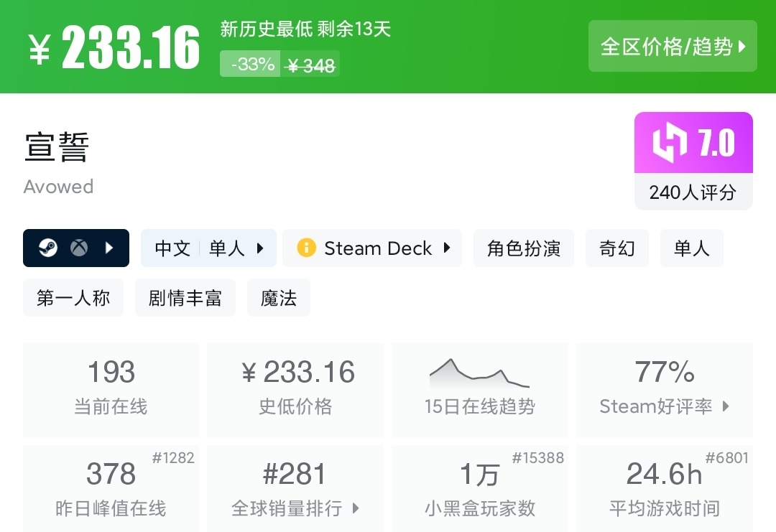Select the 剧情丰富 tag
776x532 pixels.
pos(185,298)
